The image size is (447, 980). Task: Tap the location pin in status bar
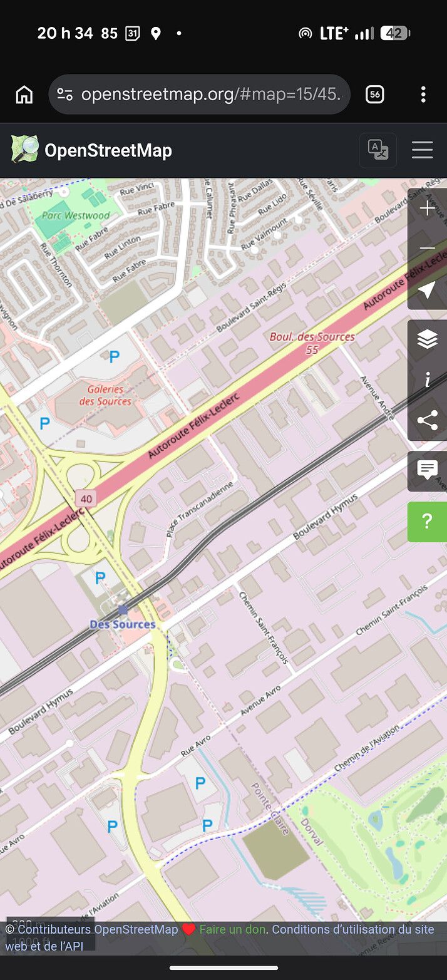click(x=156, y=34)
